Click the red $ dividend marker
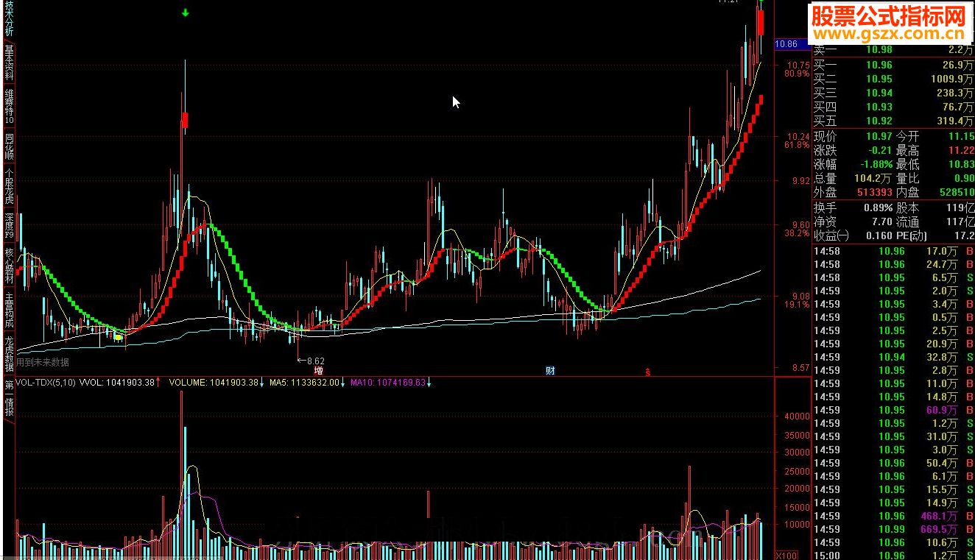Image resolution: width=975 pixels, height=560 pixels. click(647, 371)
